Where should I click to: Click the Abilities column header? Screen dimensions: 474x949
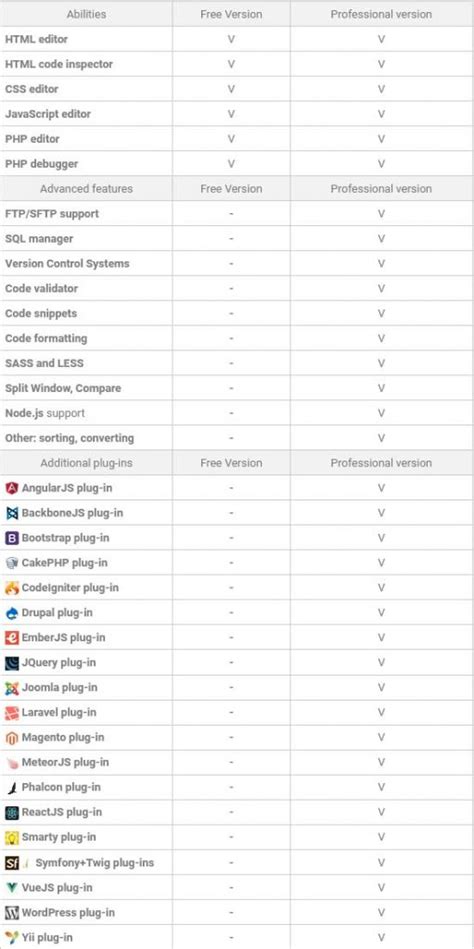tap(87, 14)
